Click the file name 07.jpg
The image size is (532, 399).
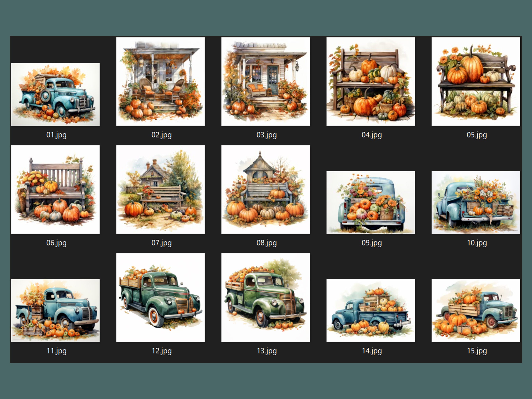coord(162,243)
